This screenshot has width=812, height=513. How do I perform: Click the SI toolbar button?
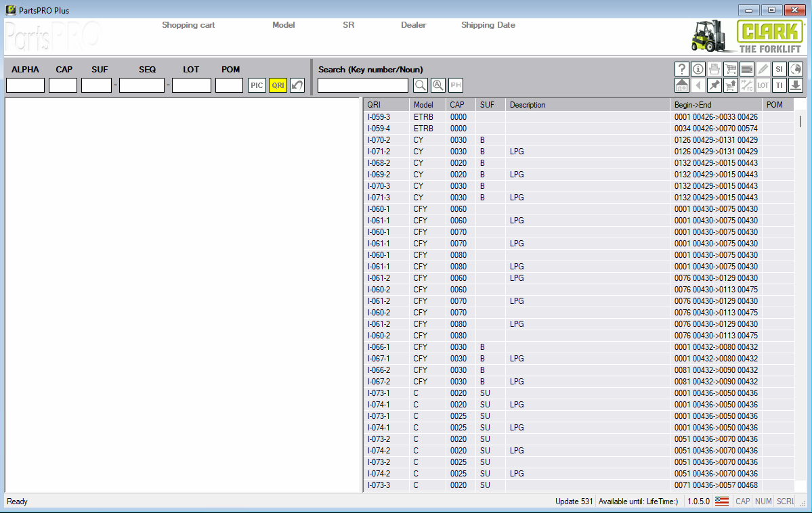pos(779,69)
